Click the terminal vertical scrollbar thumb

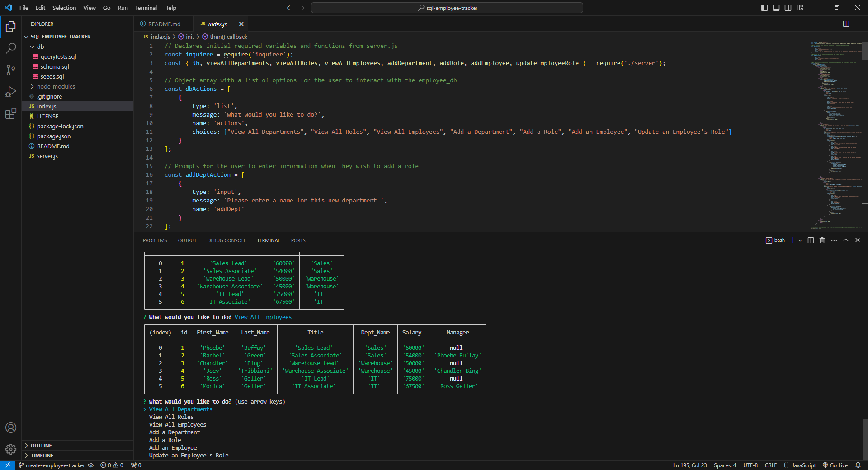point(865,440)
